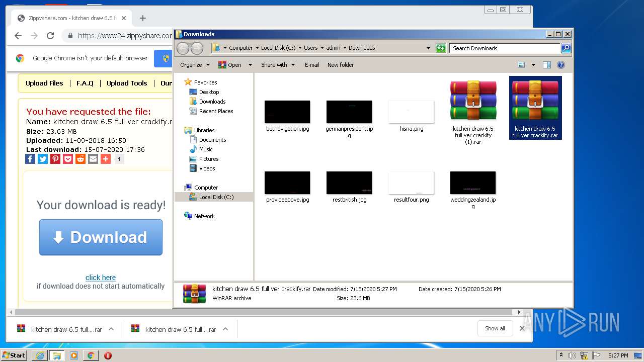
Task: Click the Pocket share icon
Action: (x=68, y=159)
